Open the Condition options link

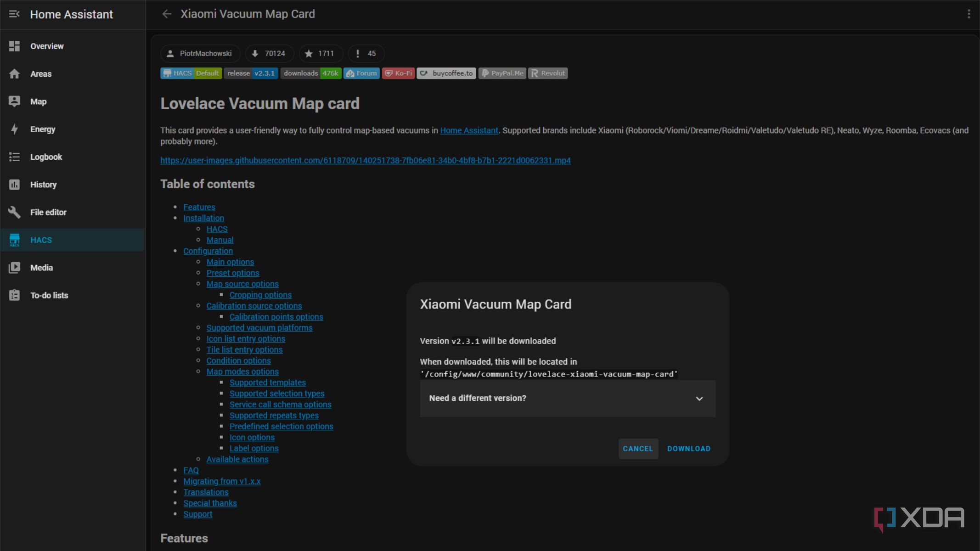click(x=238, y=361)
